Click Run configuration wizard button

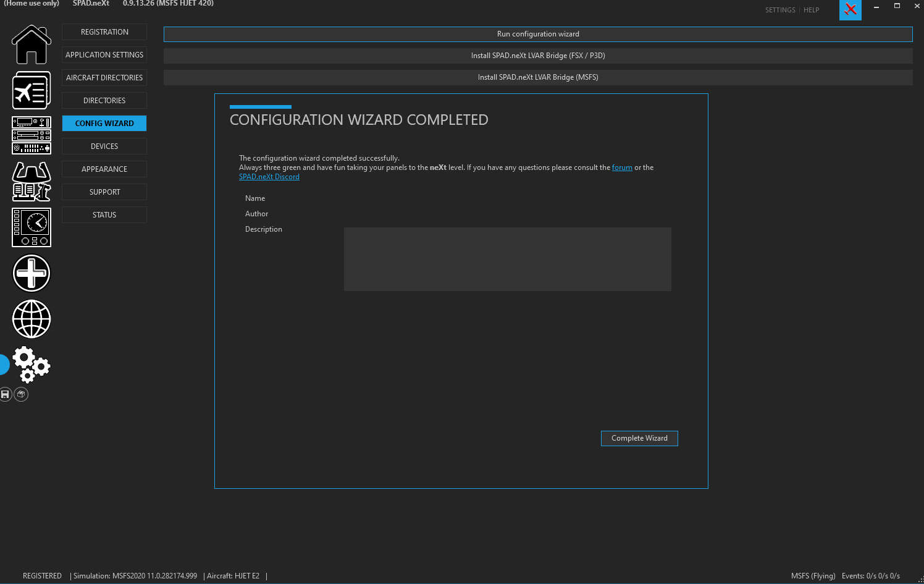[x=538, y=34]
